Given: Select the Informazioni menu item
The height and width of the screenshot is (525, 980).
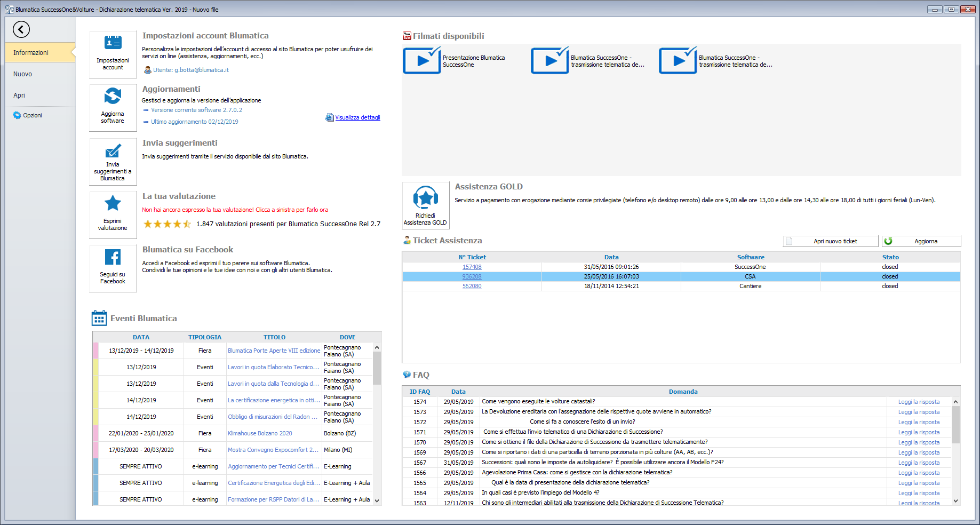Looking at the screenshot, I should pyautogui.click(x=31, y=53).
